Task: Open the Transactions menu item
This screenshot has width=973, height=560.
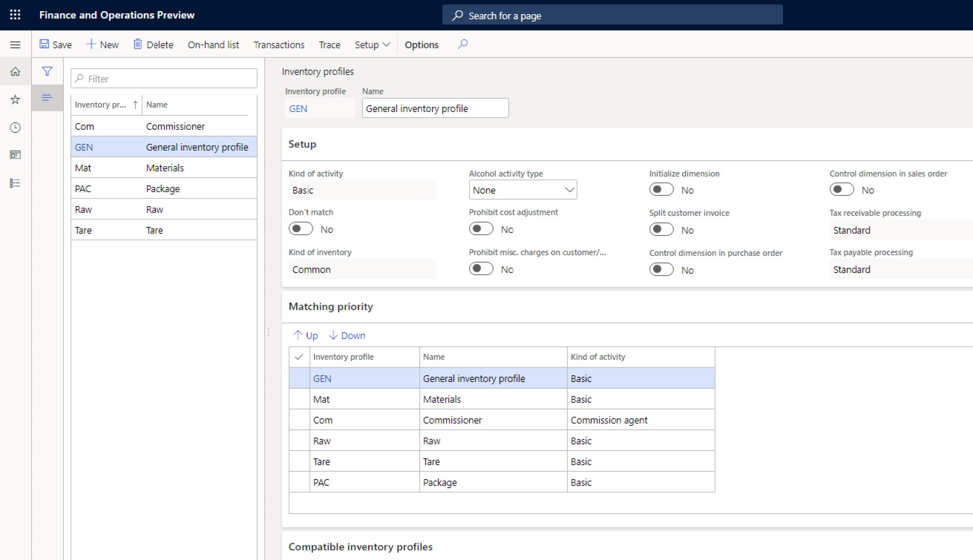Action: tap(279, 45)
